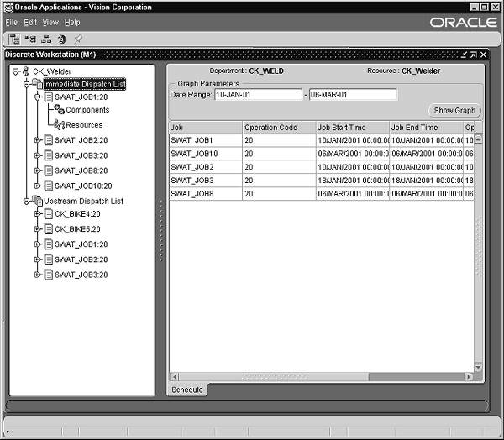Collapse the Immediate Dispatch List node
The width and height of the screenshot is (504, 440).
click(x=27, y=84)
